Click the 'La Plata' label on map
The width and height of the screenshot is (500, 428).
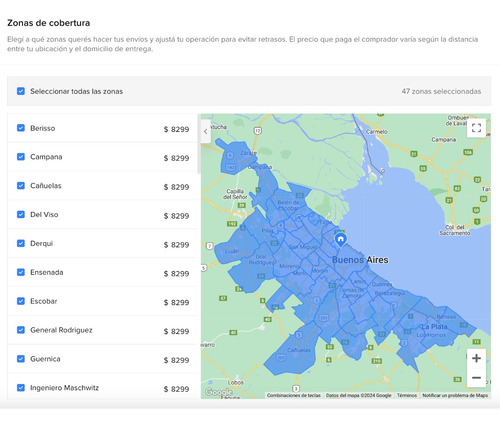tap(434, 326)
